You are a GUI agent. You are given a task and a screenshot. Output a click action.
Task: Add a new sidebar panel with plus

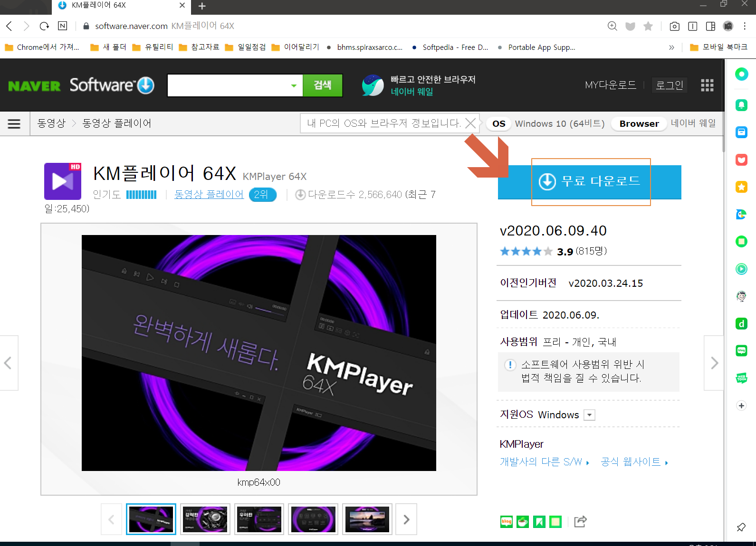pos(741,405)
